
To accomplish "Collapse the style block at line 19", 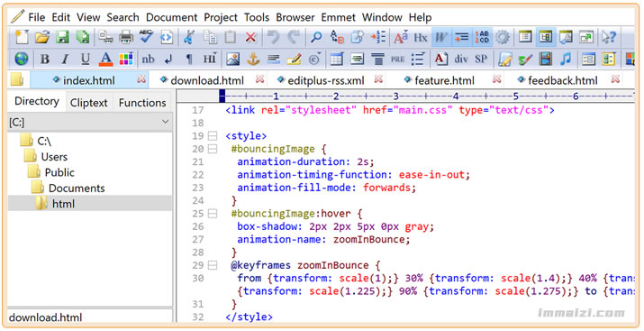I will [x=213, y=135].
